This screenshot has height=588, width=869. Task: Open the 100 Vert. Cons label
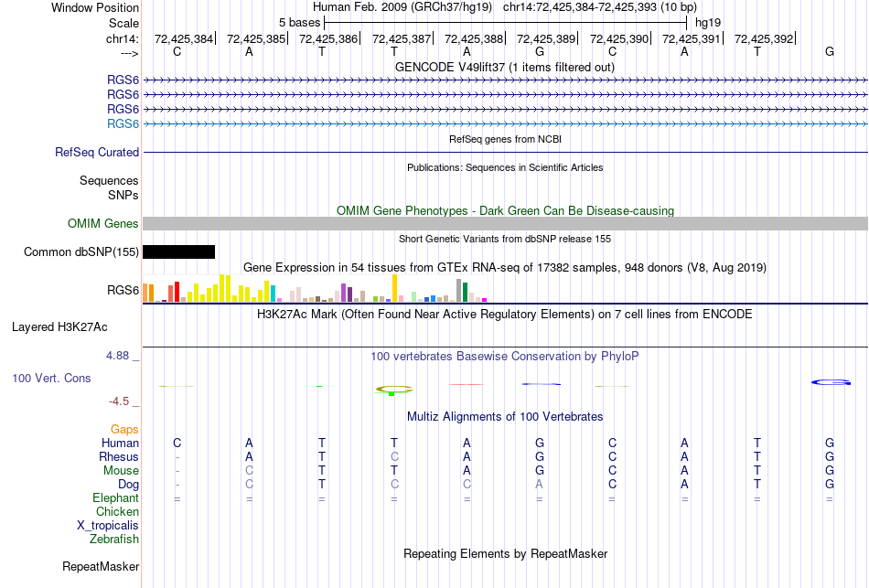51,378
